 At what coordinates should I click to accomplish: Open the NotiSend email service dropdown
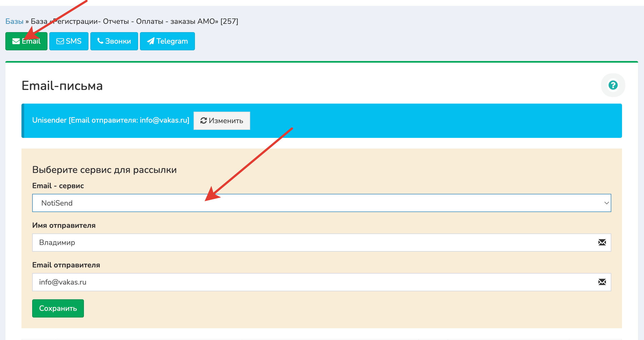(x=321, y=203)
